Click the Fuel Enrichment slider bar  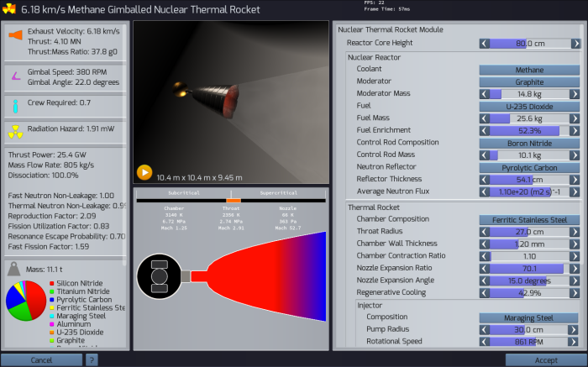(x=529, y=131)
